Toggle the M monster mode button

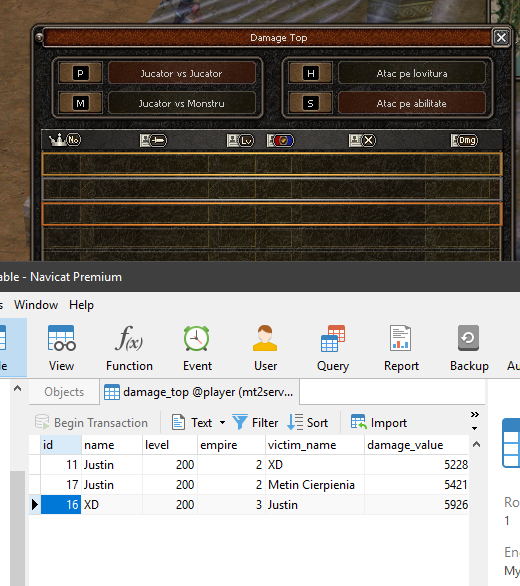click(x=80, y=103)
